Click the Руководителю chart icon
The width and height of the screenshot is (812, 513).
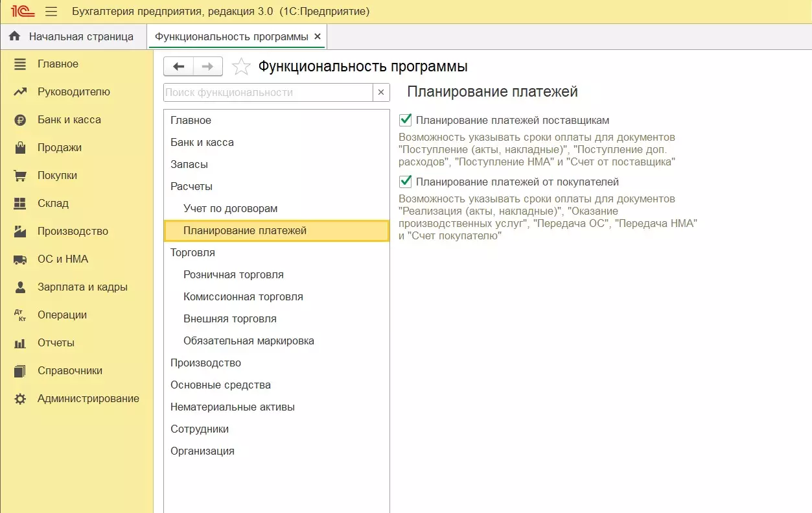point(20,91)
